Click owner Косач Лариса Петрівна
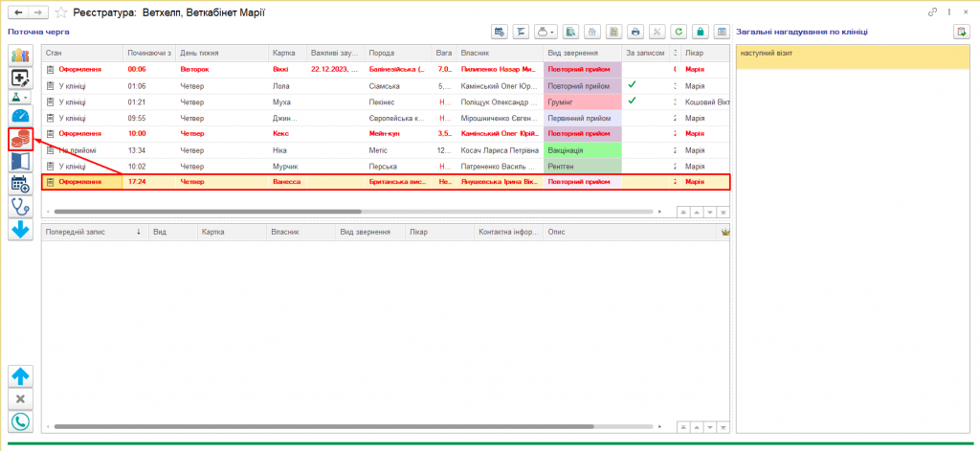Image resolution: width=980 pixels, height=451 pixels. 500,150
